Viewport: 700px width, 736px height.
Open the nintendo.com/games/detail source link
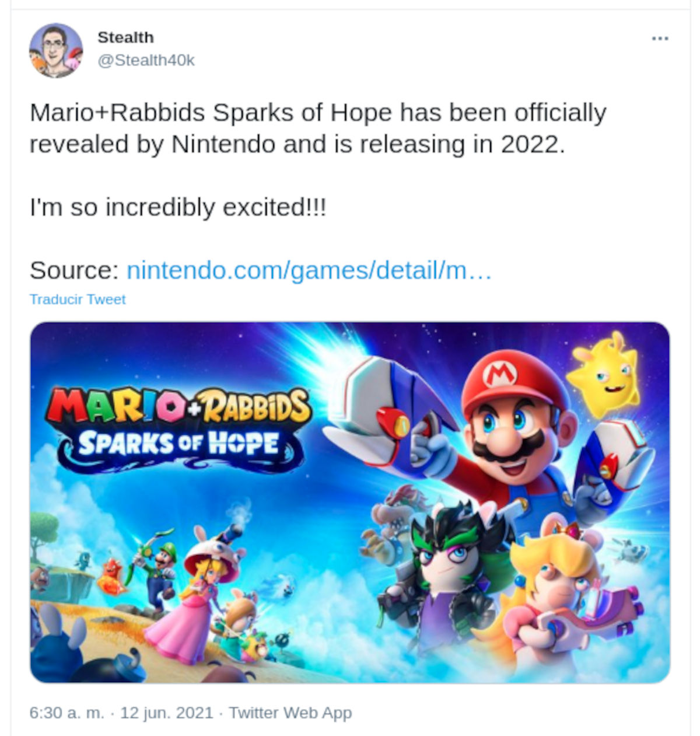tap(309, 270)
